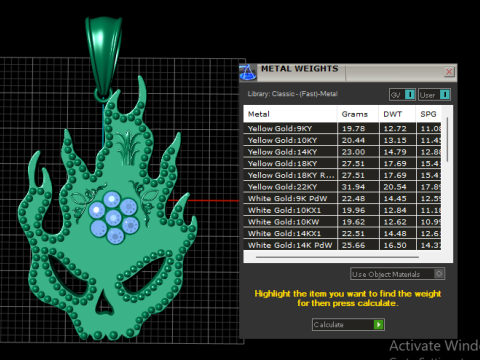
Task: Sort by the DWT column header
Action: [397, 114]
